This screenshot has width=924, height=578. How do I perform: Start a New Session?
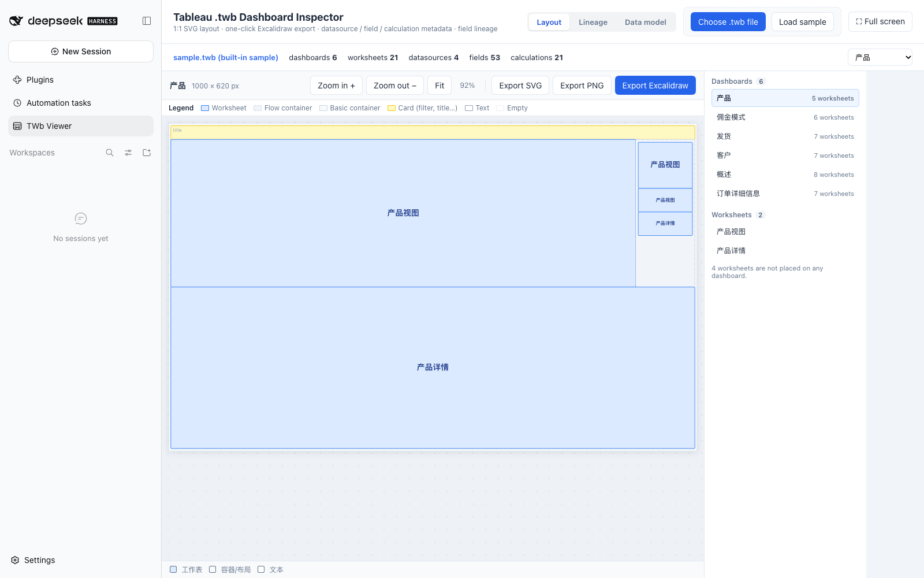pyautogui.click(x=81, y=51)
